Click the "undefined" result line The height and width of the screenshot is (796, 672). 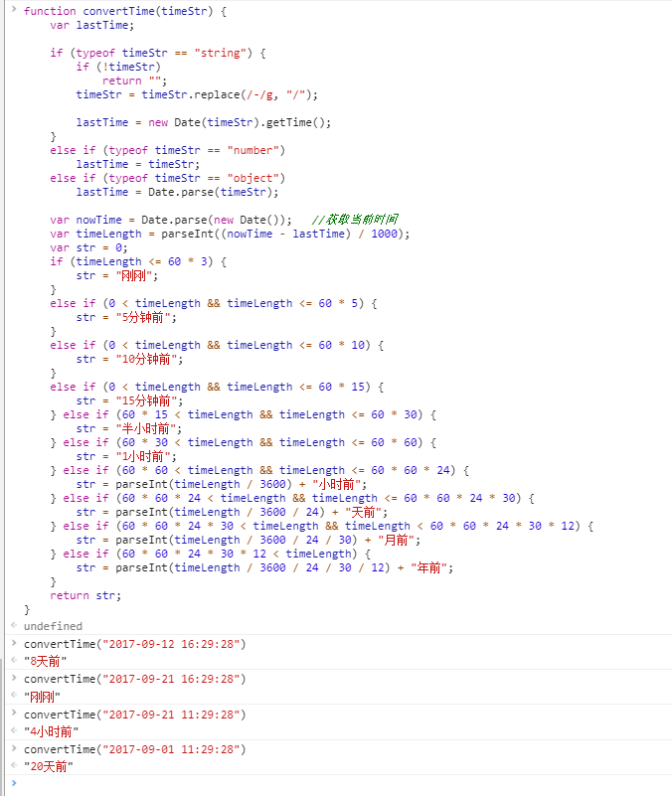click(53, 626)
